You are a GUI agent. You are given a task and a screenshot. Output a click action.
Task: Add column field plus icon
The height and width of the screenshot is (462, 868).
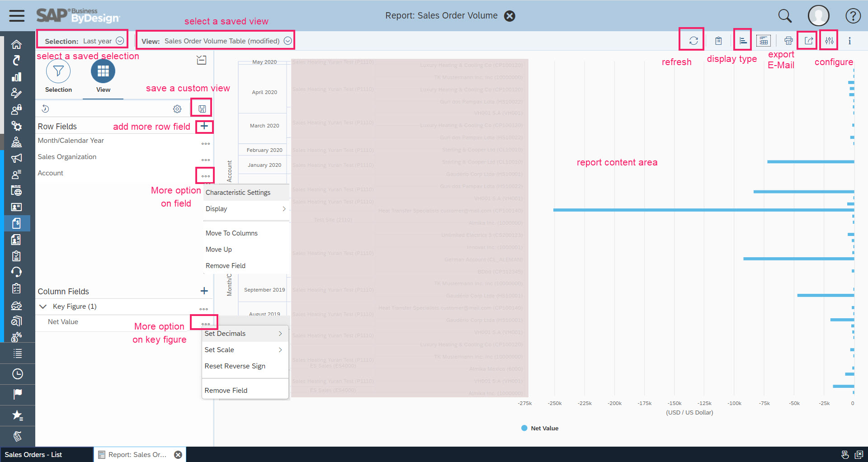click(204, 291)
